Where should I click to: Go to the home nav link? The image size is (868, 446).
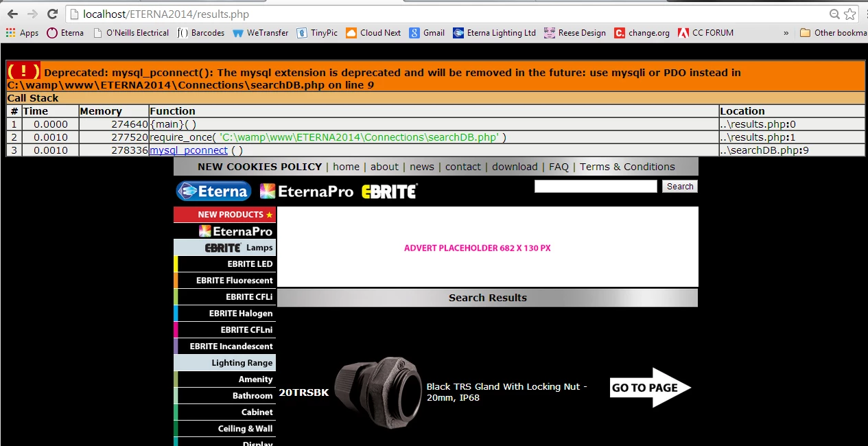coord(346,167)
